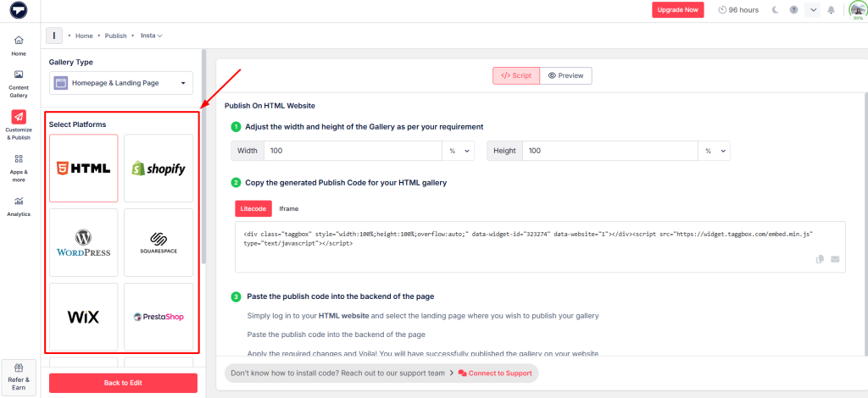This screenshot has width=868, height=398.
Task: Click the Upgrade Now button
Action: click(x=677, y=10)
